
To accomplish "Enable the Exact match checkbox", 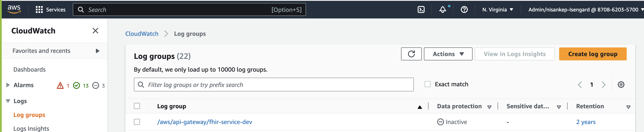I will 428,84.
